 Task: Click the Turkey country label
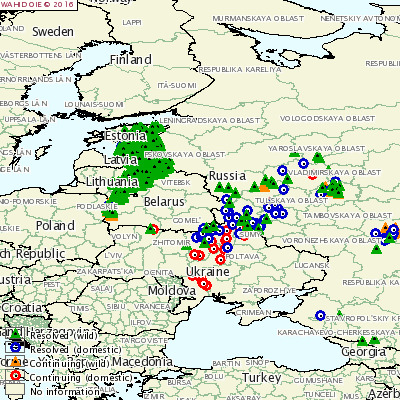[x=262, y=378]
